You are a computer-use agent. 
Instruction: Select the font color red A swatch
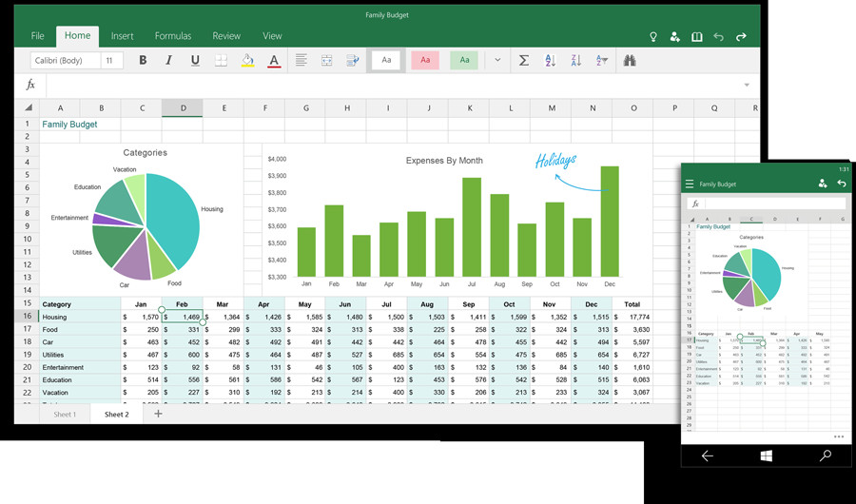pyautogui.click(x=274, y=61)
